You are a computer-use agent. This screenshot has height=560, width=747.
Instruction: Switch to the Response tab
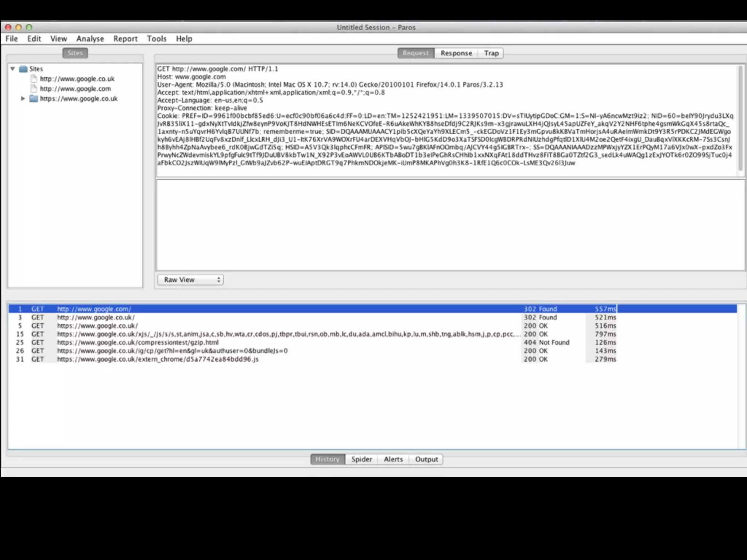click(x=456, y=53)
